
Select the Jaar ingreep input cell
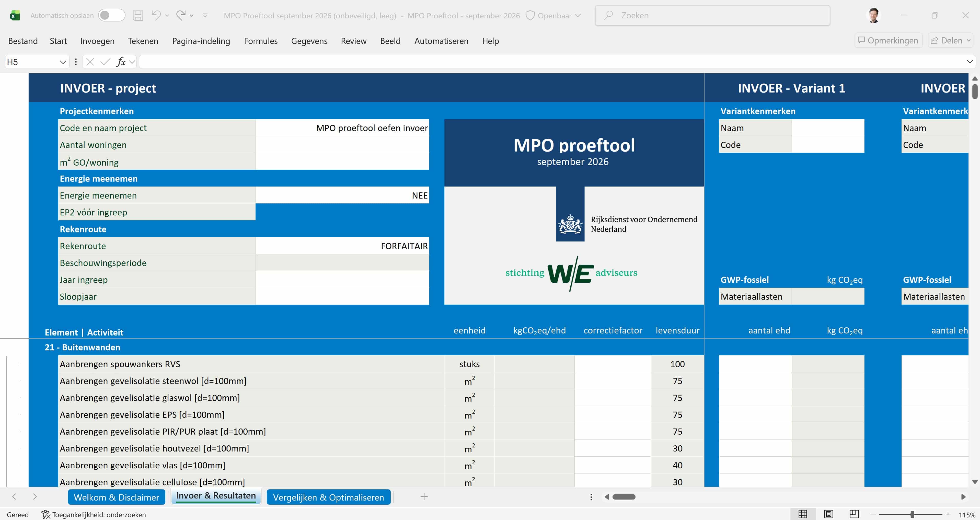point(342,280)
